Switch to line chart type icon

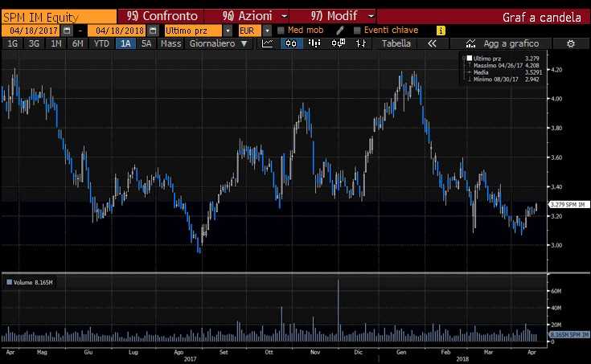coord(267,43)
